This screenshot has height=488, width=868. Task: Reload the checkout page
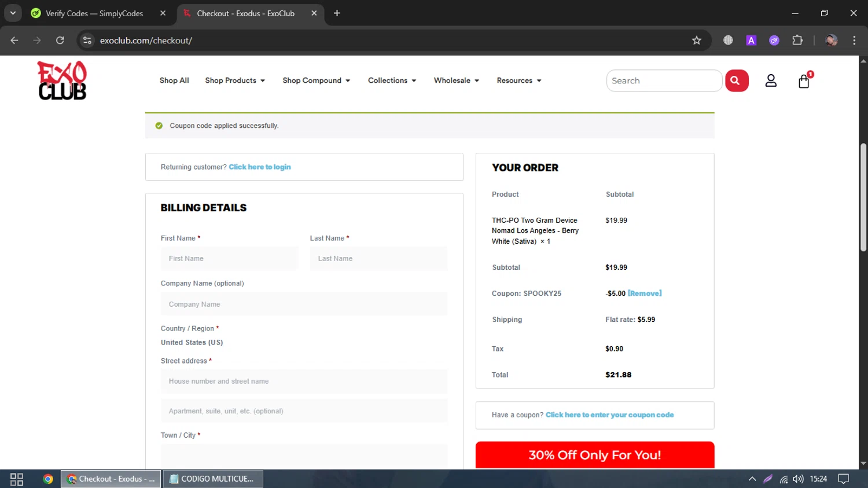pos(60,41)
